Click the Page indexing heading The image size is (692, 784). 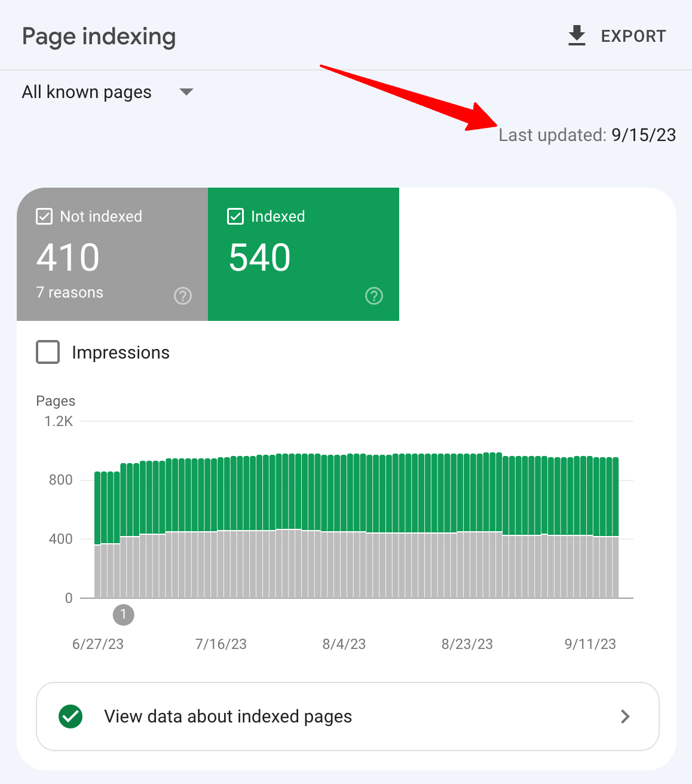click(x=99, y=36)
